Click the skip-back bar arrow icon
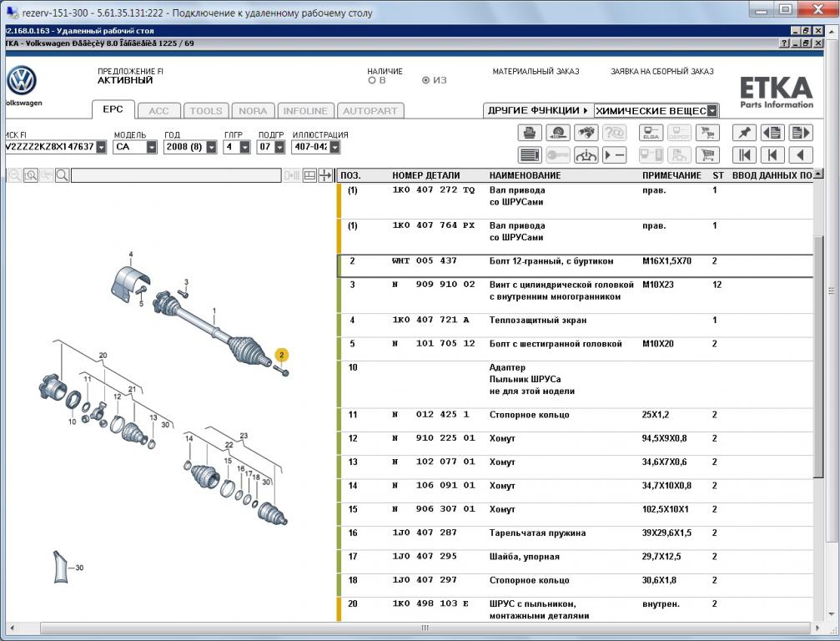 point(772,155)
